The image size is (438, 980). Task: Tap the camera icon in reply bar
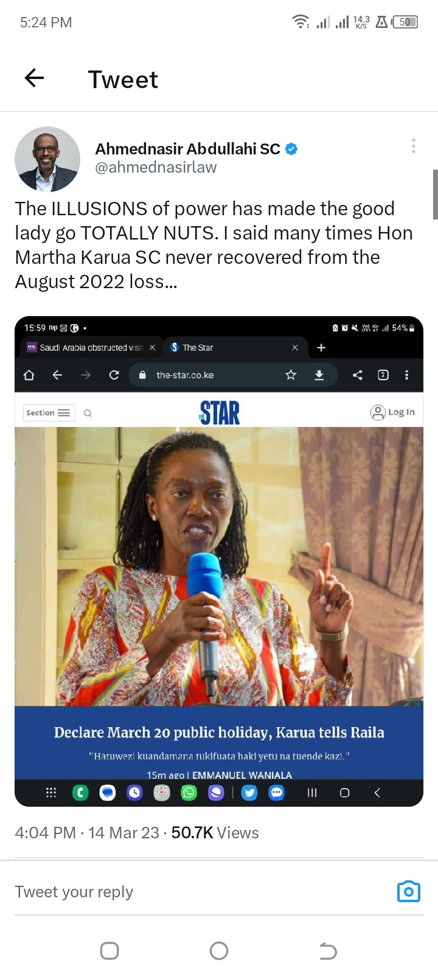click(x=409, y=891)
